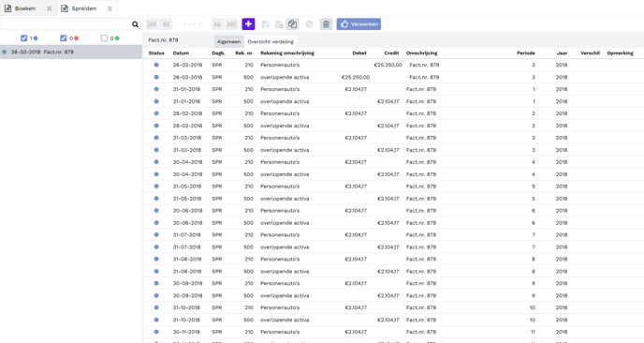Click date 30-11-2018 in Personenauto's row
Viewport: 644px width, 343px height.
187,332
